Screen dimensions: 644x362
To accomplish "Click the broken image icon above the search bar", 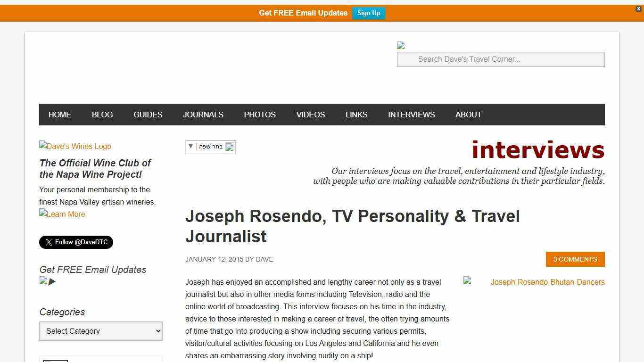I will [400, 45].
